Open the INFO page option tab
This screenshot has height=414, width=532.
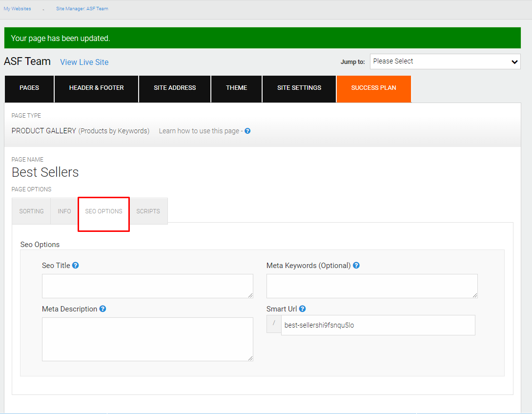[64, 211]
